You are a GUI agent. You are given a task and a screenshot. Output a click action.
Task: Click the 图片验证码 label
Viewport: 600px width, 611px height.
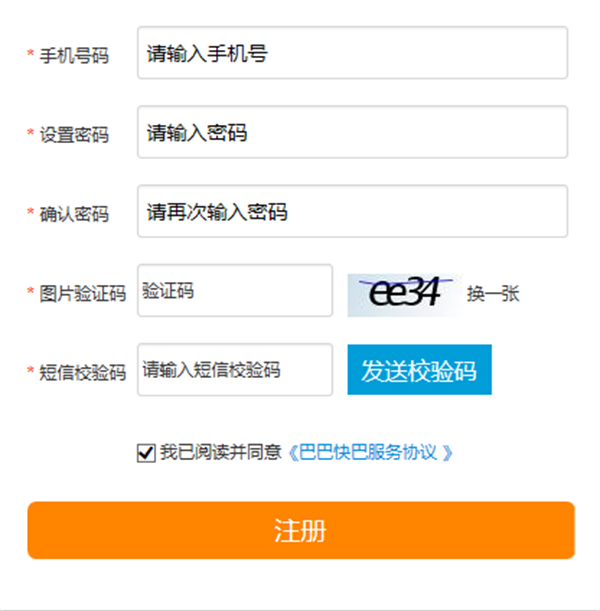(82, 293)
